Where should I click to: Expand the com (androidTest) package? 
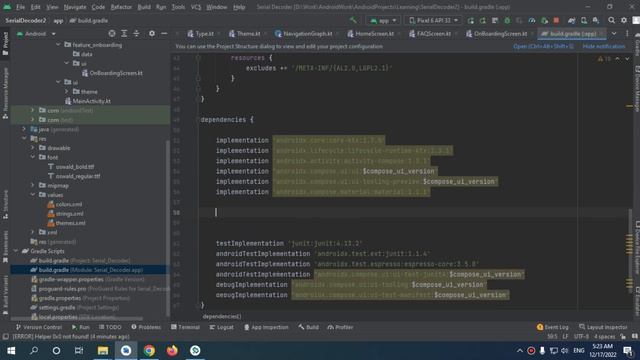[33, 110]
